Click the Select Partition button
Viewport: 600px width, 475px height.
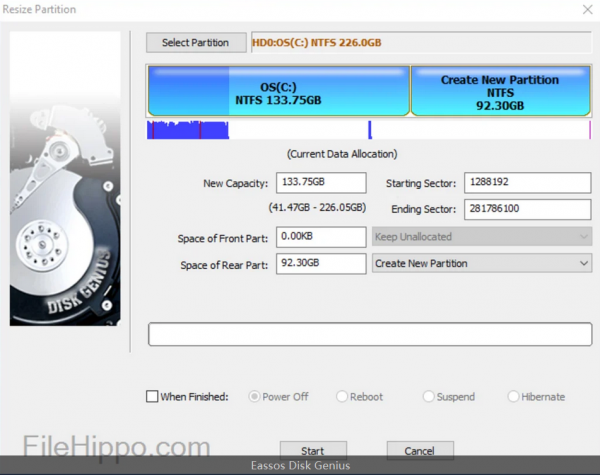196,43
